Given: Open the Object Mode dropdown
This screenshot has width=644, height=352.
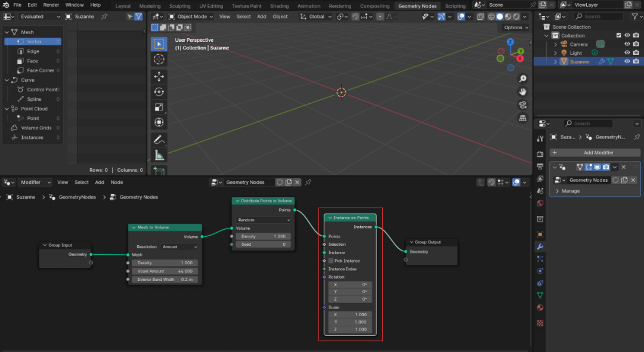Looking at the screenshot, I should [x=191, y=17].
